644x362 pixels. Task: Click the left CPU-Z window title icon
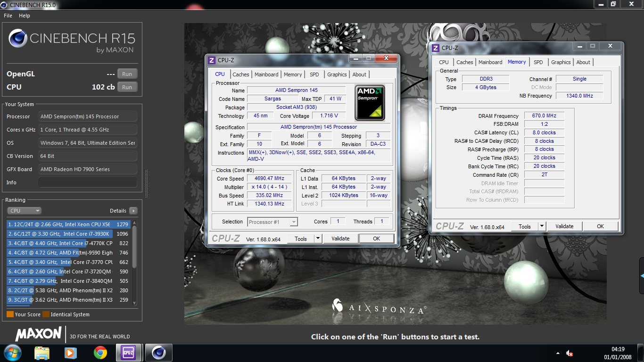click(x=212, y=60)
